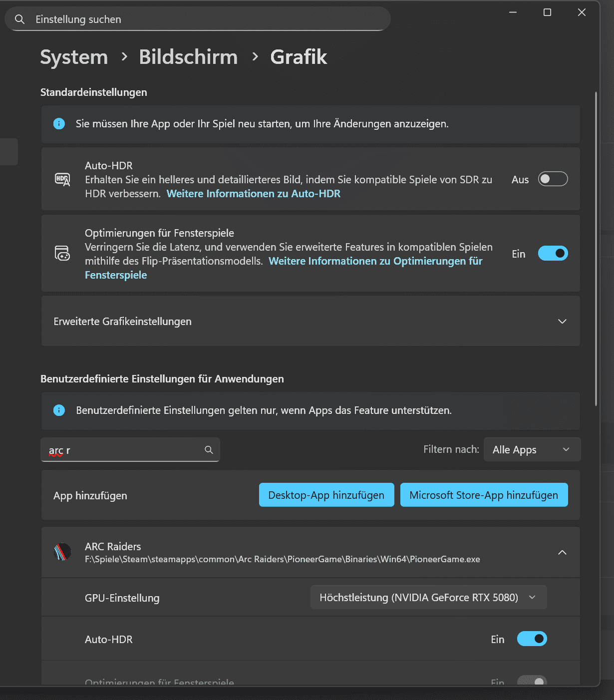
Task: Click Desktop-App hinzufügen button
Action: (x=326, y=495)
